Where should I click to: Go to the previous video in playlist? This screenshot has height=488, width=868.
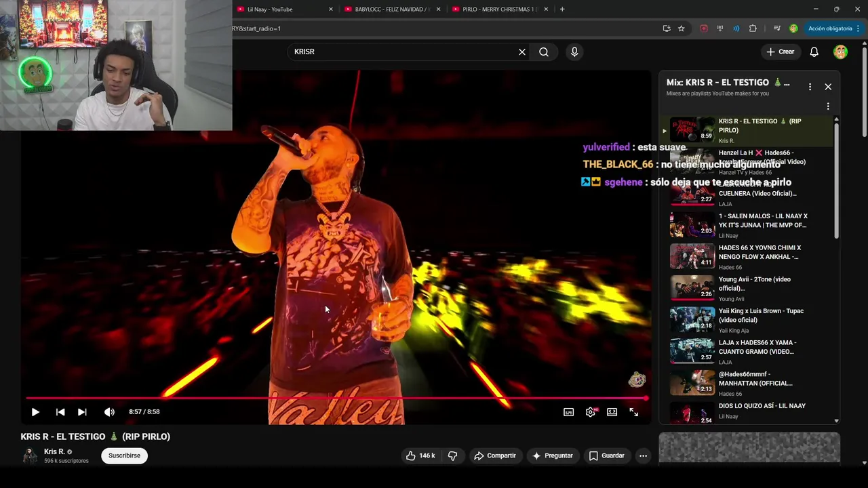tap(60, 412)
